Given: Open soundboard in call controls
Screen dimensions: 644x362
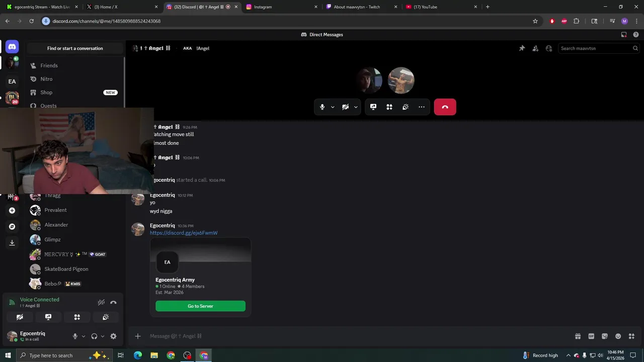Looking at the screenshot, I should click(406, 107).
